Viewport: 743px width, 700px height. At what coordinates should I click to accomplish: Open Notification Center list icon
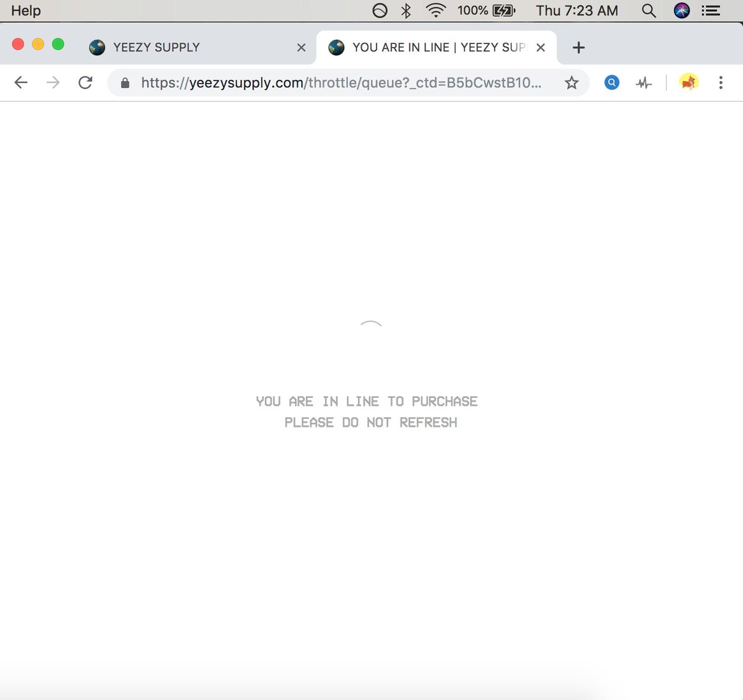coord(711,11)
